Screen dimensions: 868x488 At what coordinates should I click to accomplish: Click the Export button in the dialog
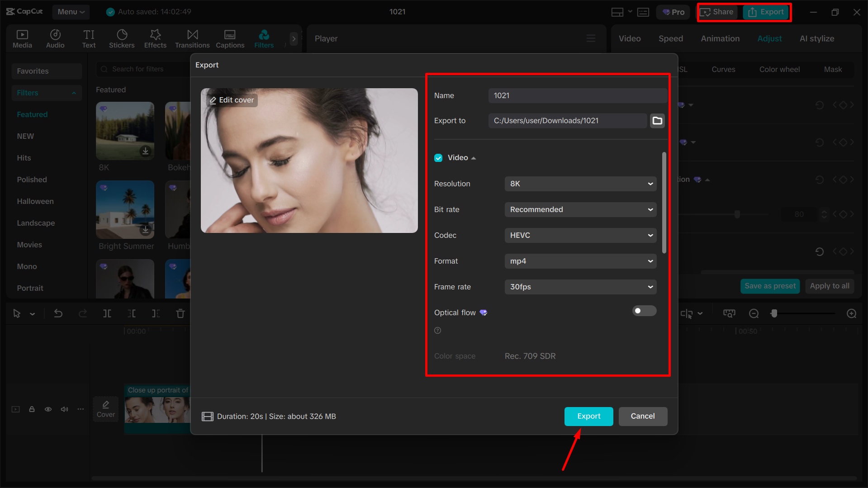[x=588, y=416]
